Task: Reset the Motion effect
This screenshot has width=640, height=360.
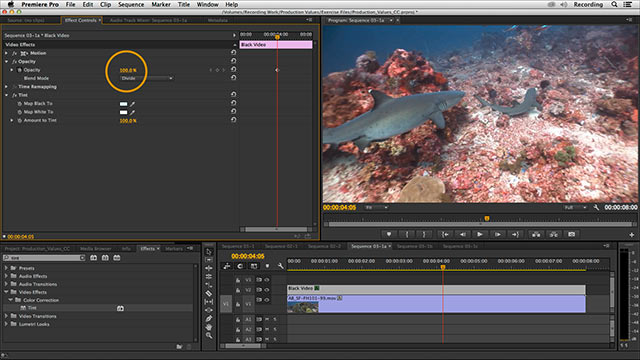Action: [x=233, y=53]
